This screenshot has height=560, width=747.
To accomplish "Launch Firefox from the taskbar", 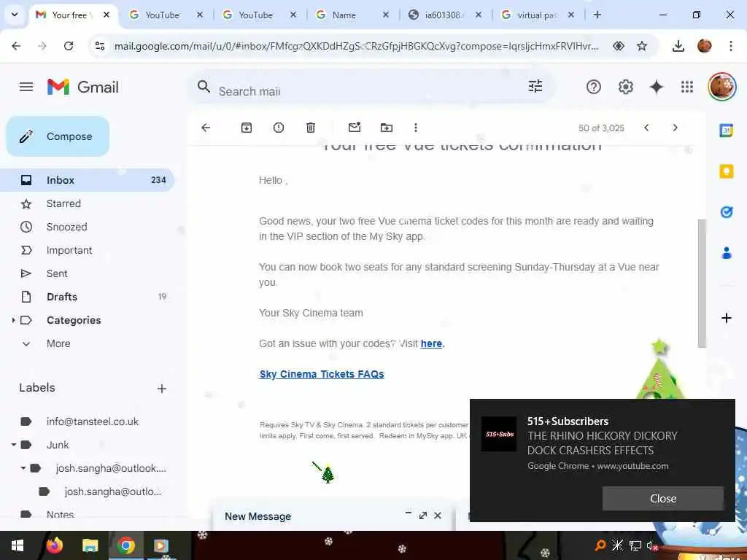I will click(54, 545).
